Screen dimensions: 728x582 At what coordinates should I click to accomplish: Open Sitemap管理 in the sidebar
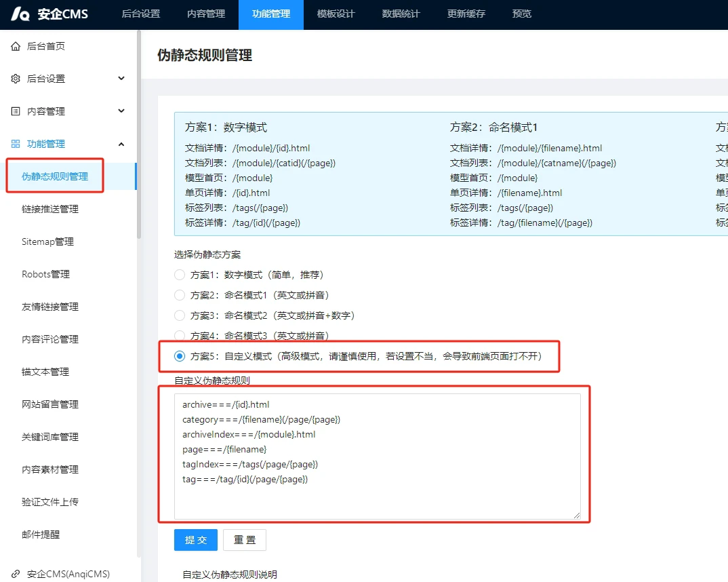coord(47,241)
